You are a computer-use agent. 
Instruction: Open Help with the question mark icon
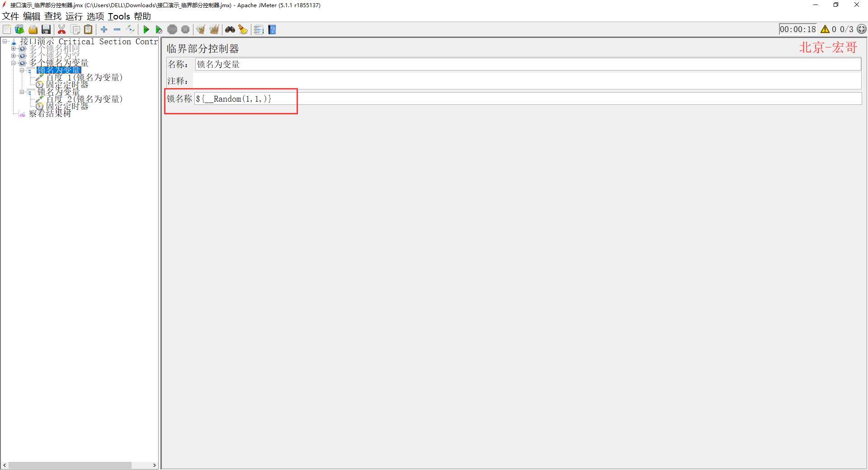(x=272, y=29)
